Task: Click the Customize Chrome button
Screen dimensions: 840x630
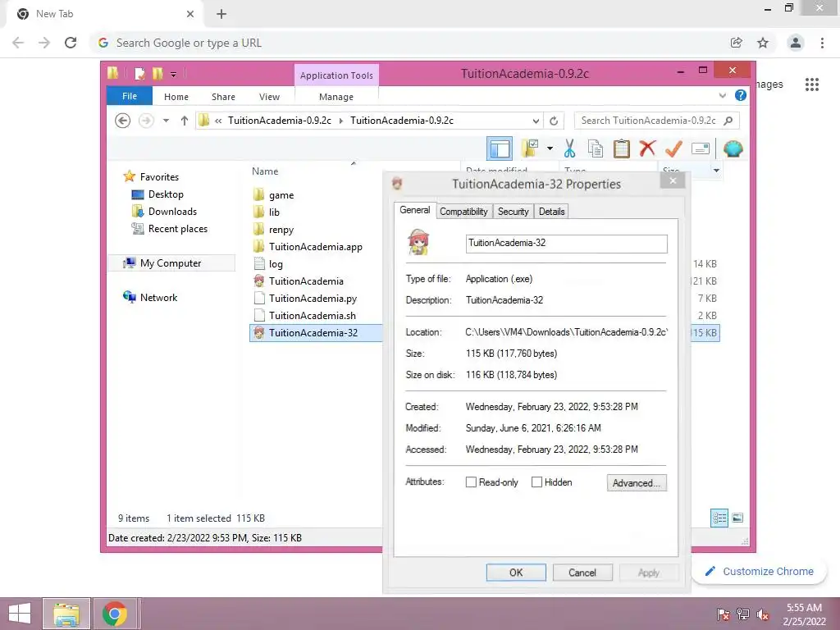Action: 759,572
